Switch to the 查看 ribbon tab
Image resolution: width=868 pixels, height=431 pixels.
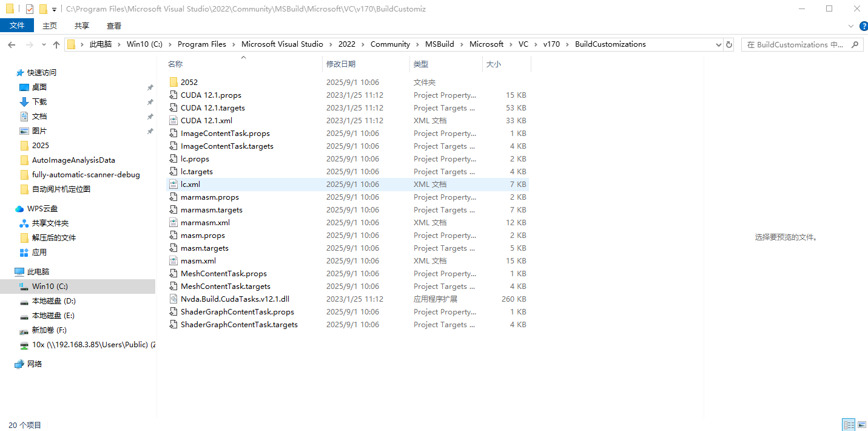pos(114,25)
